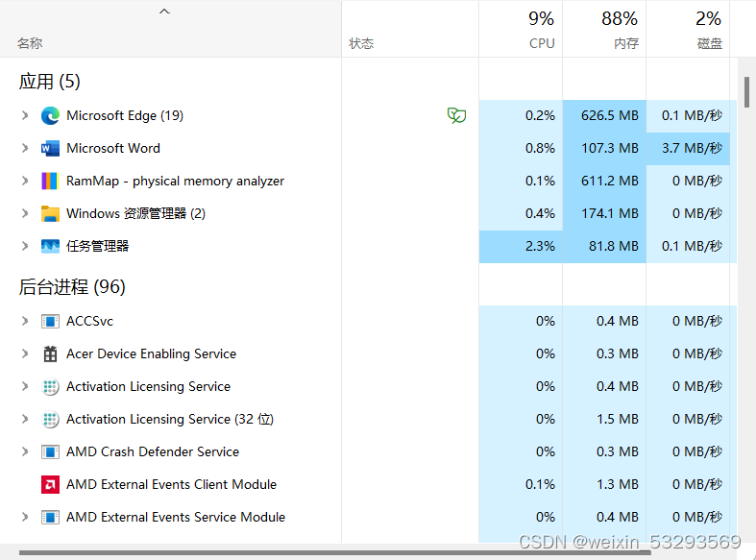Click the 626.5 MB memory cell
The image size is (756, 560).
(604, 115)
